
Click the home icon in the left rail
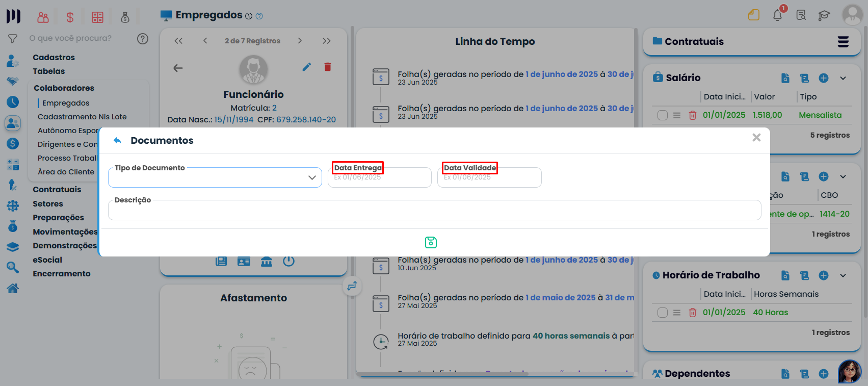pos(13,289)
